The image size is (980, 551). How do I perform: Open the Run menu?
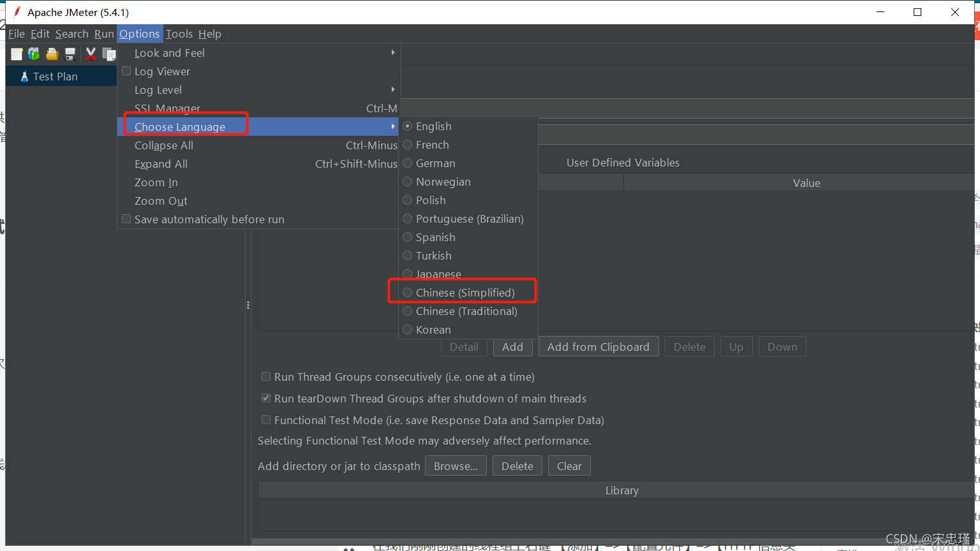104,34
